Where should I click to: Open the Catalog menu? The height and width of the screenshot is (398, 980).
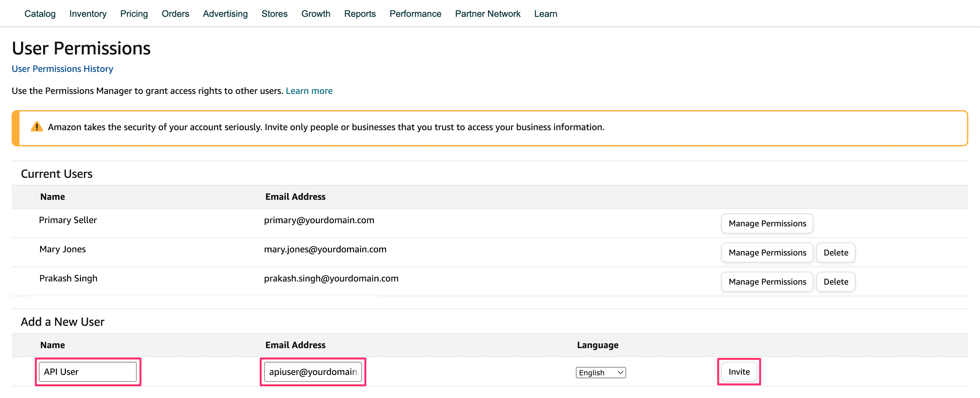click(40, 14)
